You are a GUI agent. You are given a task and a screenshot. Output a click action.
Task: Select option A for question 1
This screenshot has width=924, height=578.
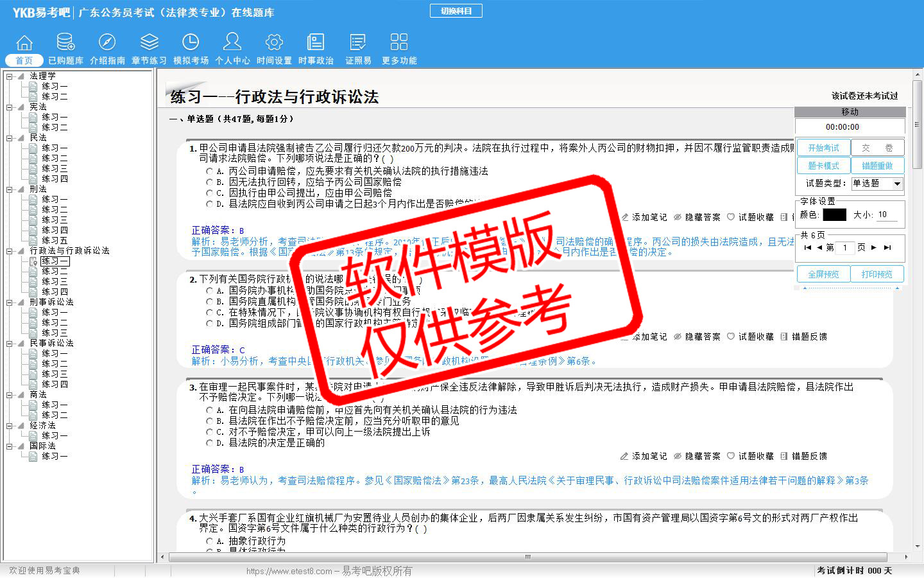coord(210,171)
